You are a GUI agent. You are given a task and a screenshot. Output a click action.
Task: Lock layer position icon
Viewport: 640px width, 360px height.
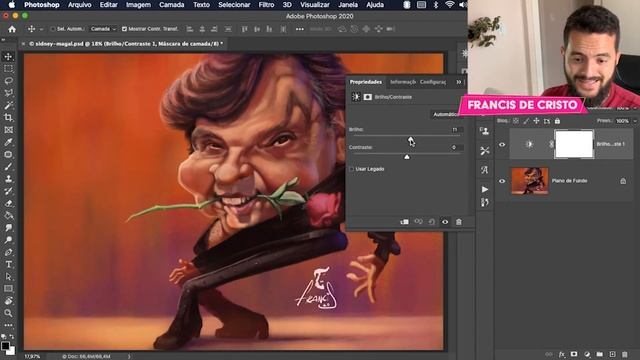click(x=536, y=121)
